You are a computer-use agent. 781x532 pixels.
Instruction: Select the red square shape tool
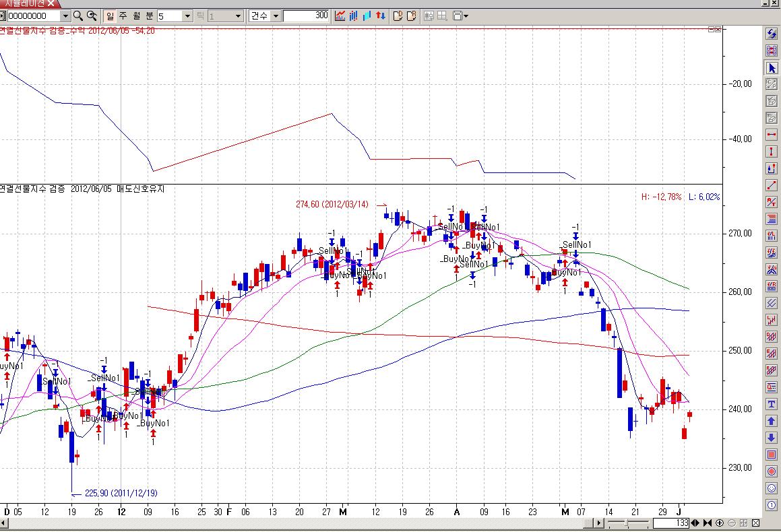pos(772,455)
